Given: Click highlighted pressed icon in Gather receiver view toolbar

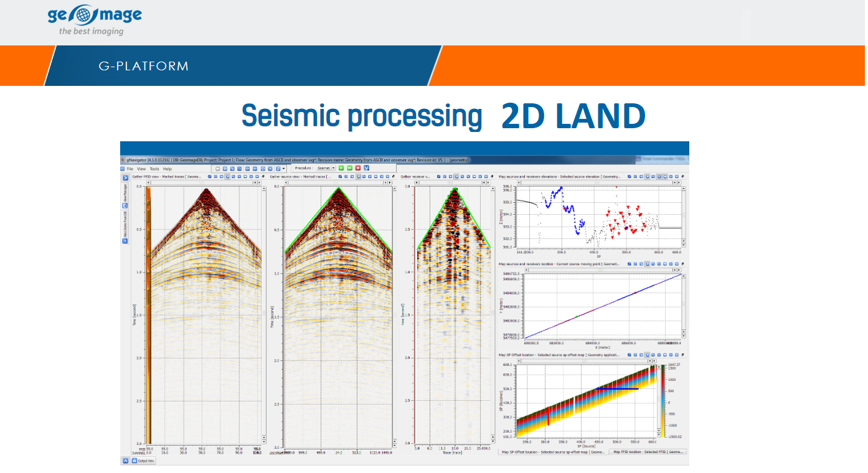Looking at the screenshot, I should click(x=456, y=177).
